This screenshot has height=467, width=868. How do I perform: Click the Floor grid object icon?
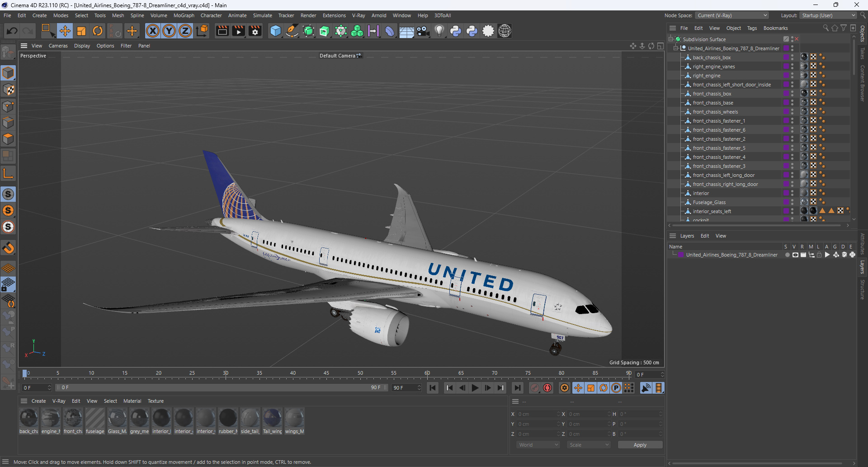[x=406, y=31]
